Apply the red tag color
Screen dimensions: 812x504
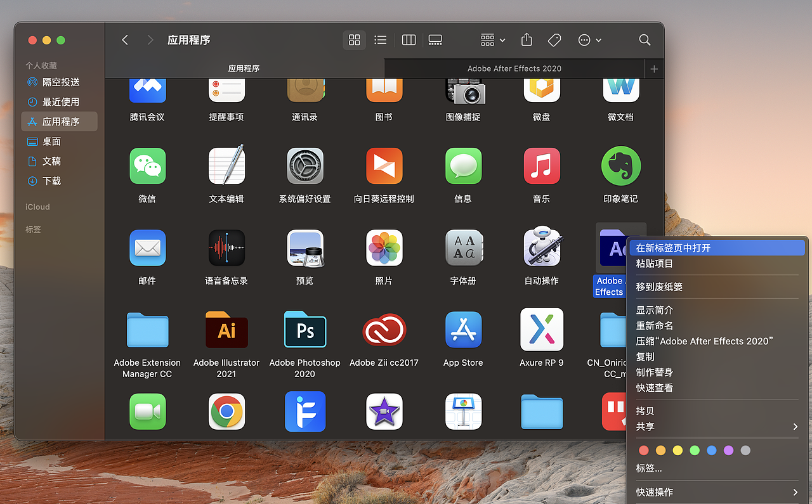tap(644, 450)
